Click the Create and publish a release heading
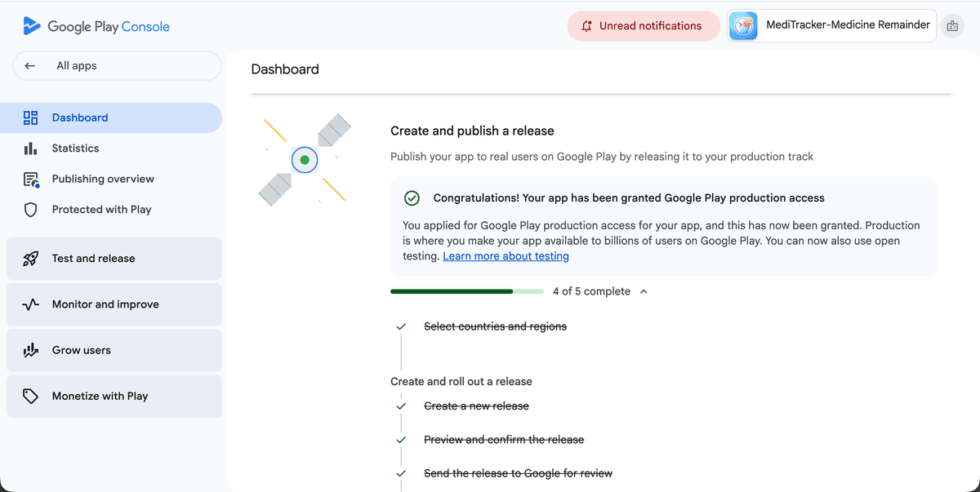 pyautogui.click(x=472, y=131)
